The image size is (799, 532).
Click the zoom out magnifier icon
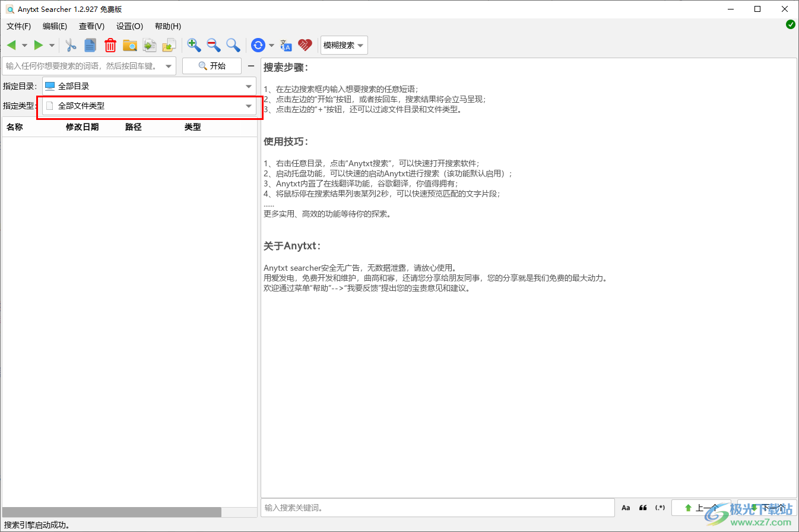coord(214,45)
